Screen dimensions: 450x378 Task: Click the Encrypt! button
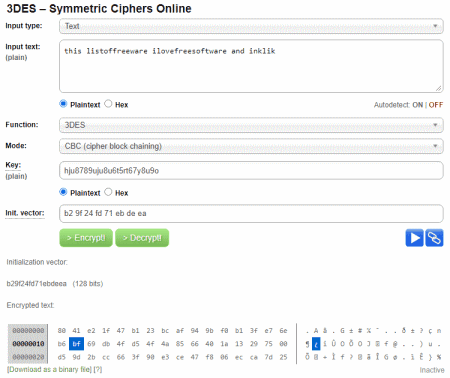pos(86,238)
